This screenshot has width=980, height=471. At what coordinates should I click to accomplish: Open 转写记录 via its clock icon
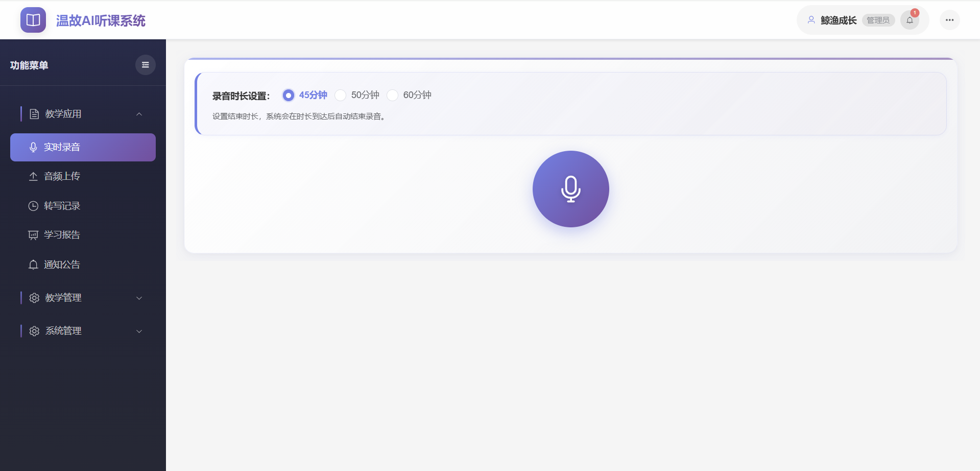[x=33, y=206]
